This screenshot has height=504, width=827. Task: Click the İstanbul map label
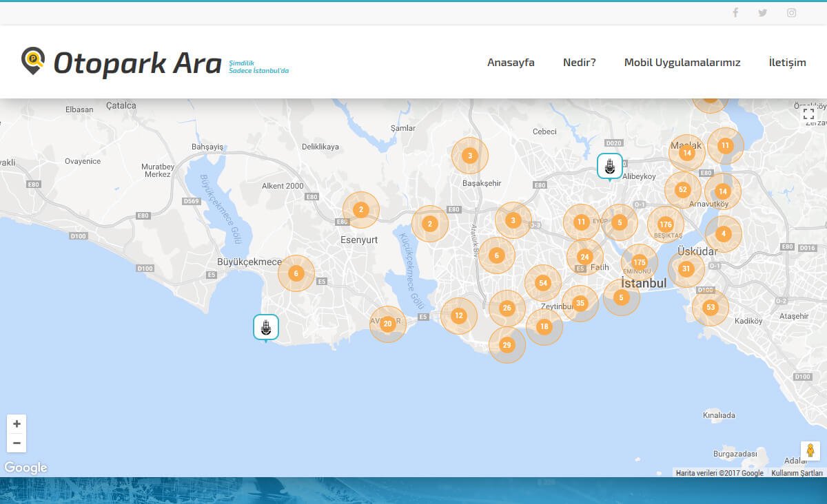644,283
